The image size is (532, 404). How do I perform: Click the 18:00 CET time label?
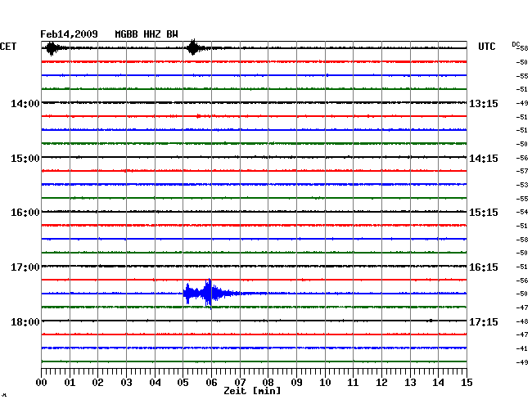click(x=25, y=321)
